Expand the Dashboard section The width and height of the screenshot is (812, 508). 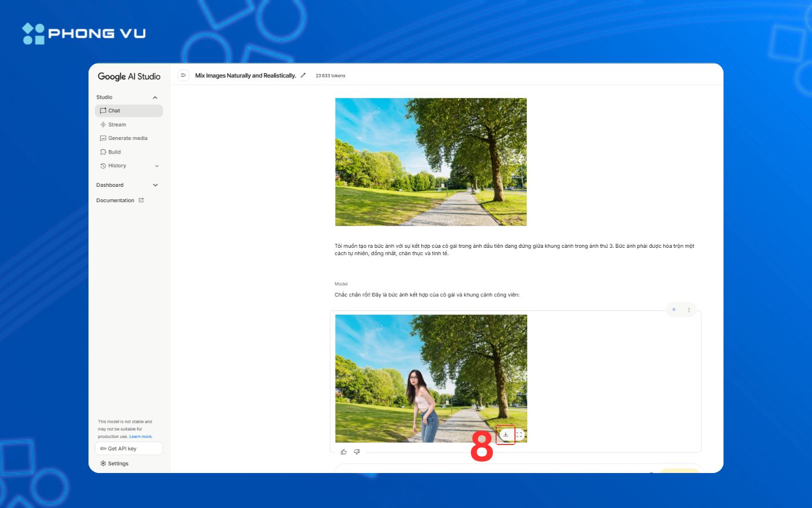click(x=155, y=185)
